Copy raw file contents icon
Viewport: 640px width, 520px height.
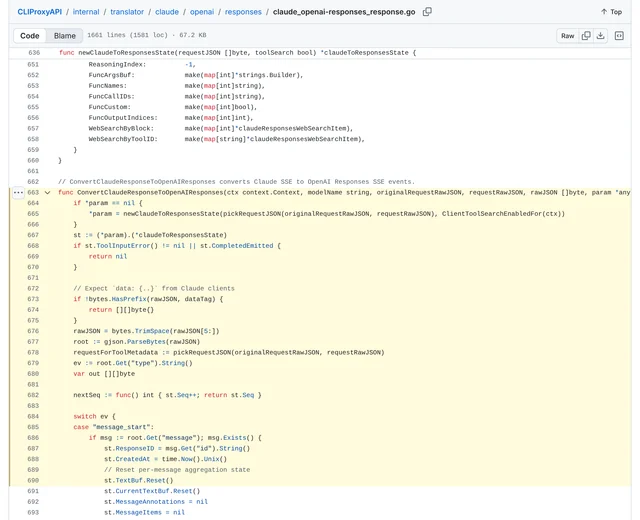(x=586, y=36)
